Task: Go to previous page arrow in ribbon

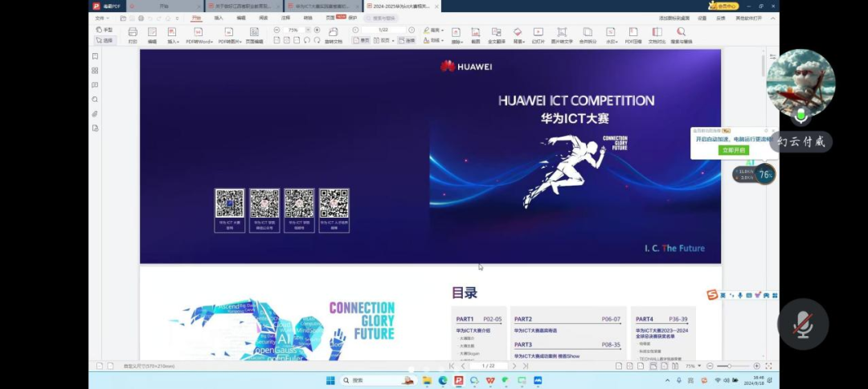Action: coord(355,30)
